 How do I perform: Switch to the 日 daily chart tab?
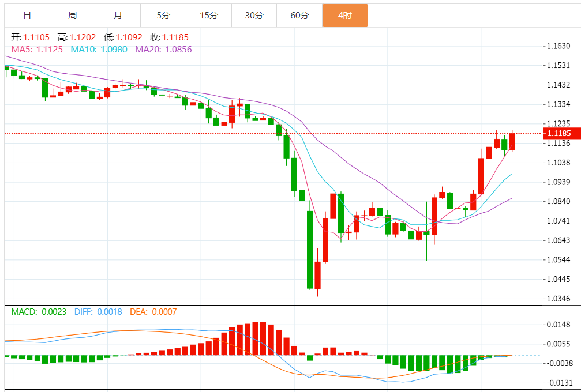point(27,16)
